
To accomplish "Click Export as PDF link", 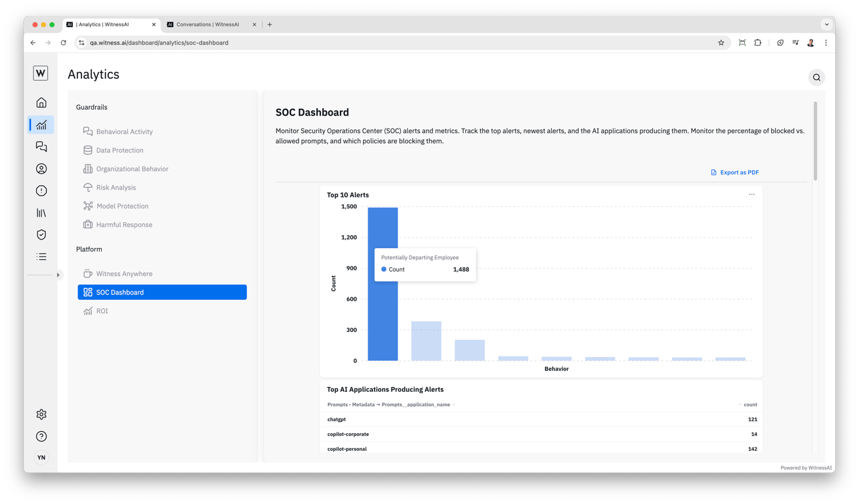I will click(x=734, y=173).
